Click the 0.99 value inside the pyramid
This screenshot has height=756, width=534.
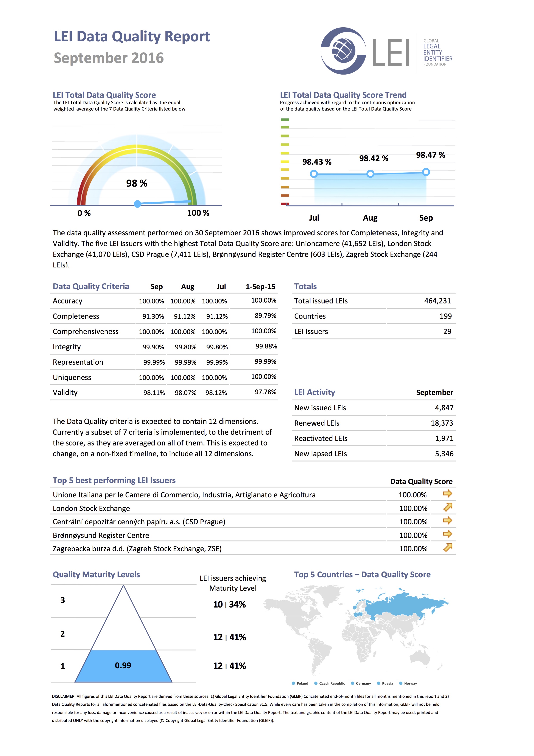pos(123,665)
